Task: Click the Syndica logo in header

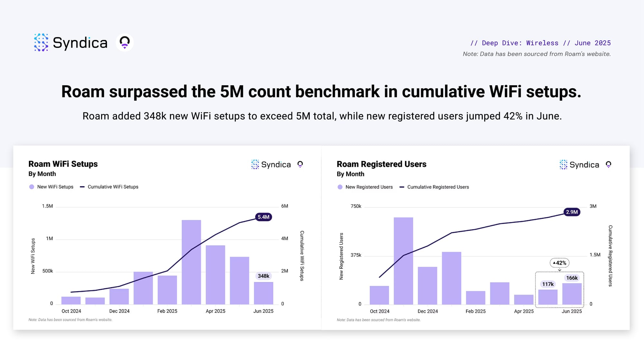Action: coord(71,42)
